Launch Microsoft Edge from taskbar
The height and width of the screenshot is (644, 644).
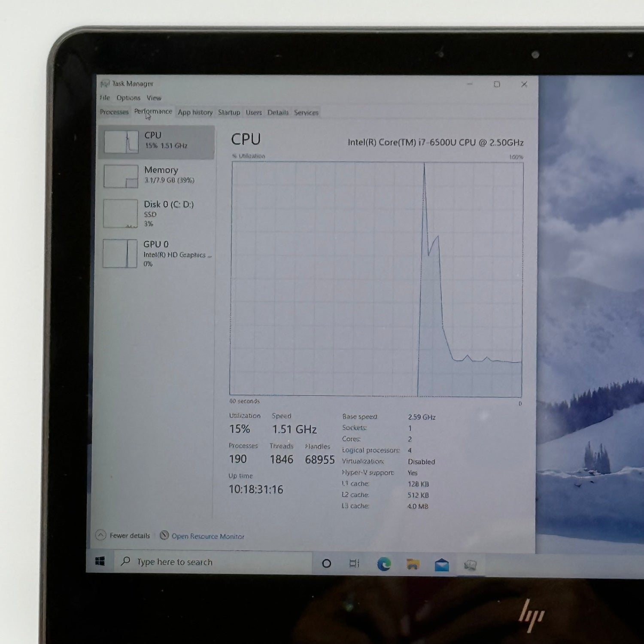click(384, 564)
